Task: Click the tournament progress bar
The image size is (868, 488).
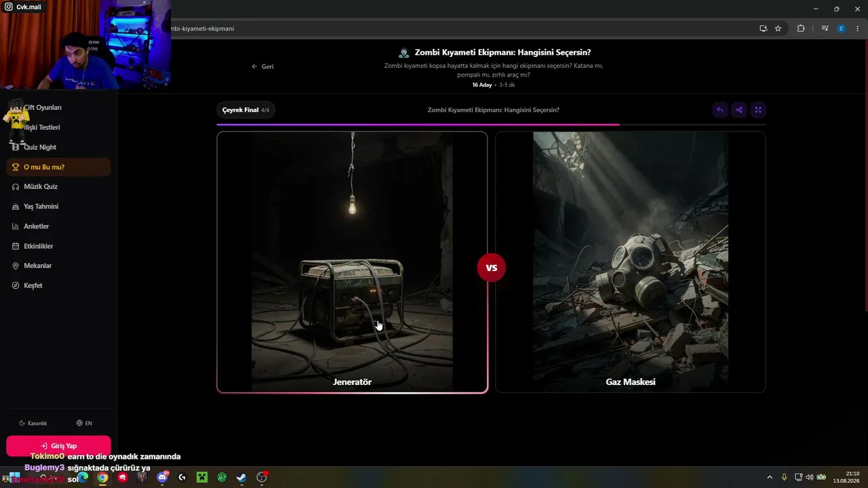Action: (492, 125)
